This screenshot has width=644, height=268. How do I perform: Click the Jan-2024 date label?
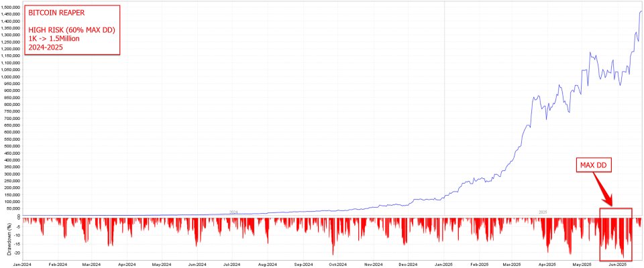click(x=23, y=264)
